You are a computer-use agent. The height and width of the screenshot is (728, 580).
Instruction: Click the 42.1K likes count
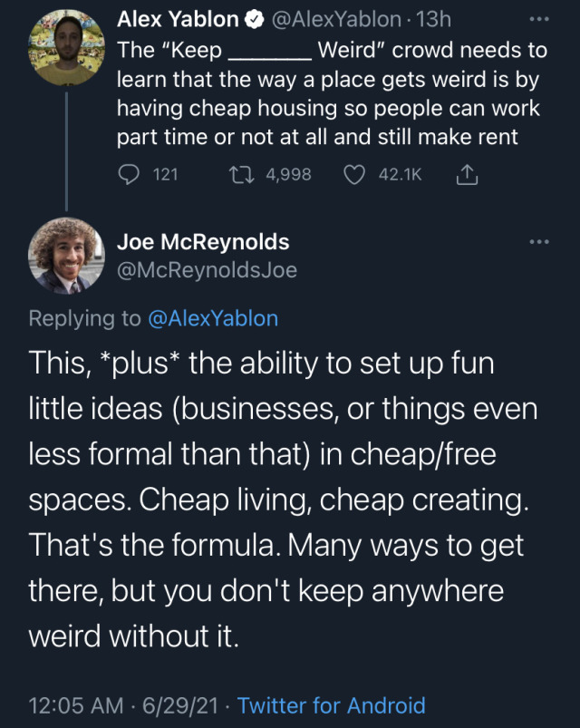pyautogui.click(x=400, y=174)
